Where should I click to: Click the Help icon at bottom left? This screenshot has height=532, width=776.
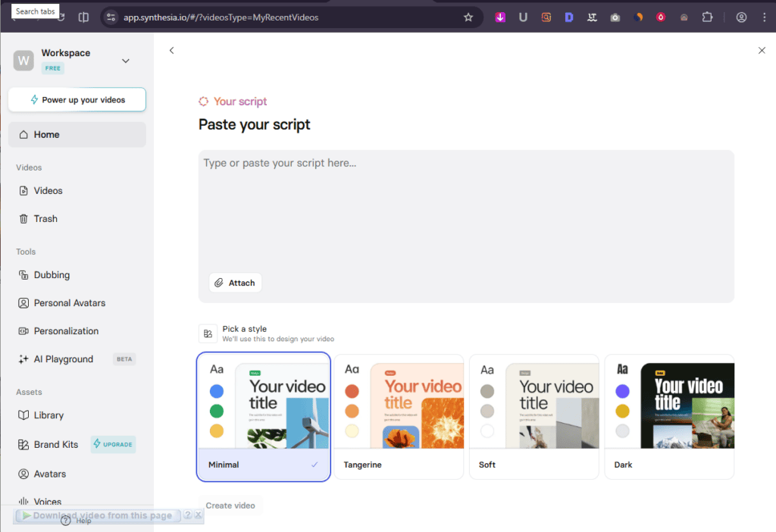(x=66, y=521)
